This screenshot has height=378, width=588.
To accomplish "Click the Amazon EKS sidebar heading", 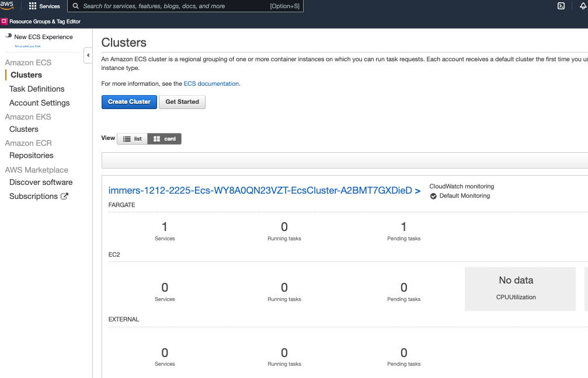I will click(x=28, y=117).
